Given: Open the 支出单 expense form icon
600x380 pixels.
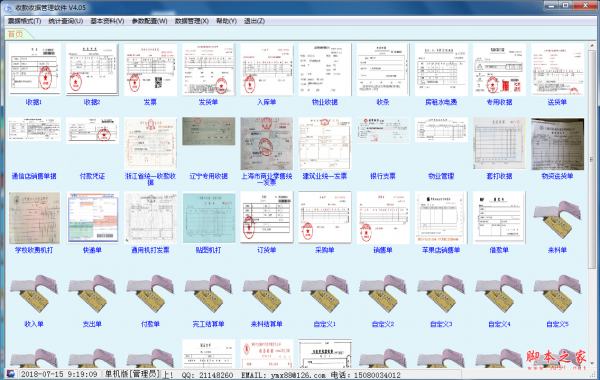Looking at the screenshot, I should point(92,294).
